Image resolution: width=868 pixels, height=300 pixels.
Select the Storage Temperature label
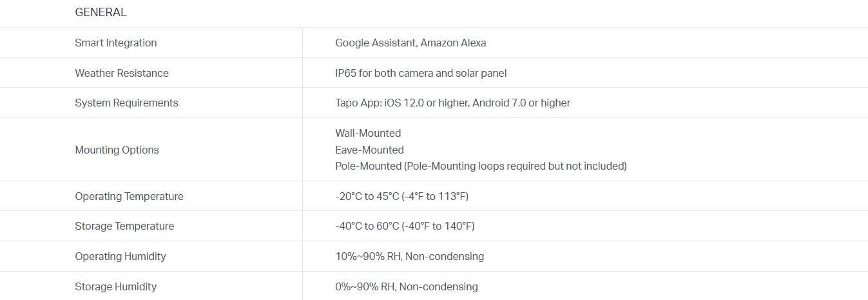tap(124, 226)
